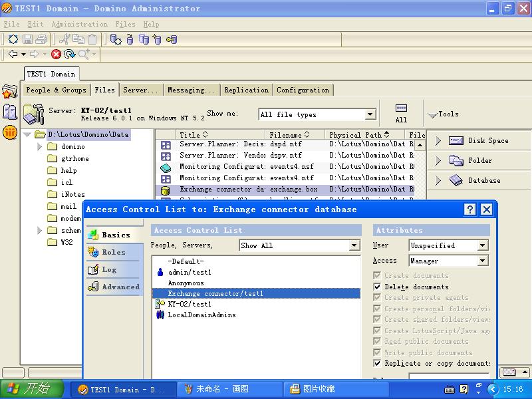The width and height of the screenshot is (532, 399).
Task: Collapse the D:\Lotus\Domino\Data tree root
Action: [27, 135]
